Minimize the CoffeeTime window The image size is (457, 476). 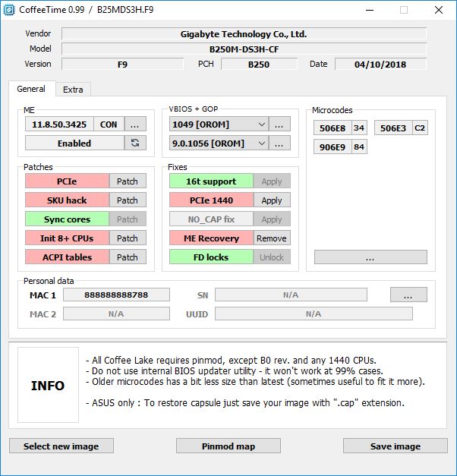[370, 10]
